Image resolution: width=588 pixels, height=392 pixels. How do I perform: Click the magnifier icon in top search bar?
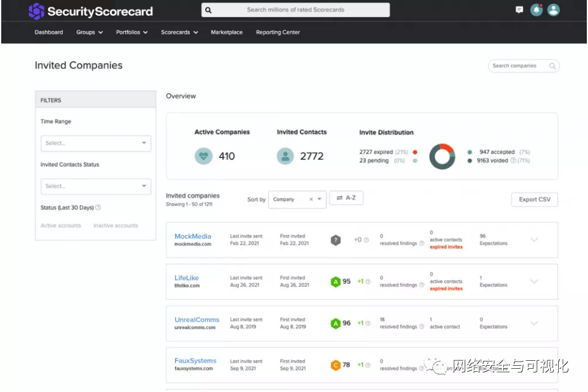click(208, 10)
